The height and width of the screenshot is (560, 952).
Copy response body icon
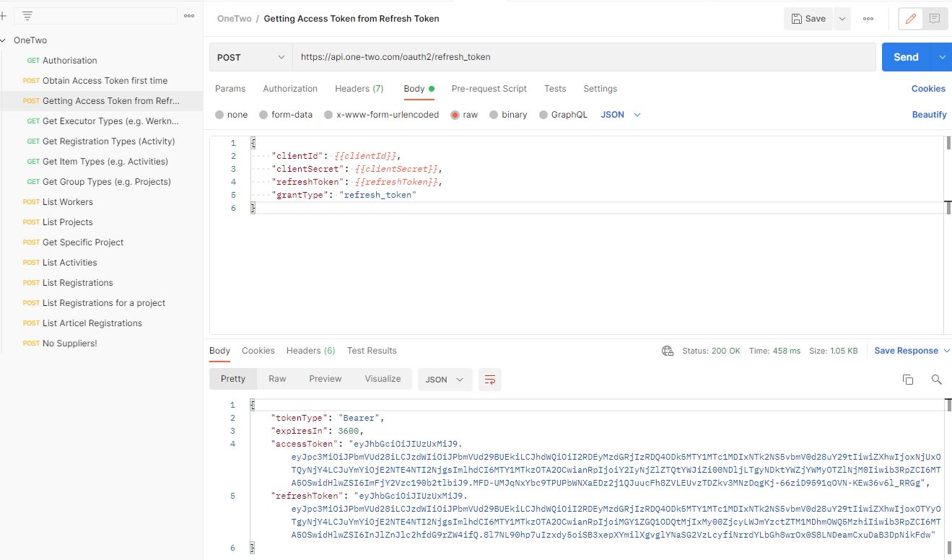(x=908, y=380)
